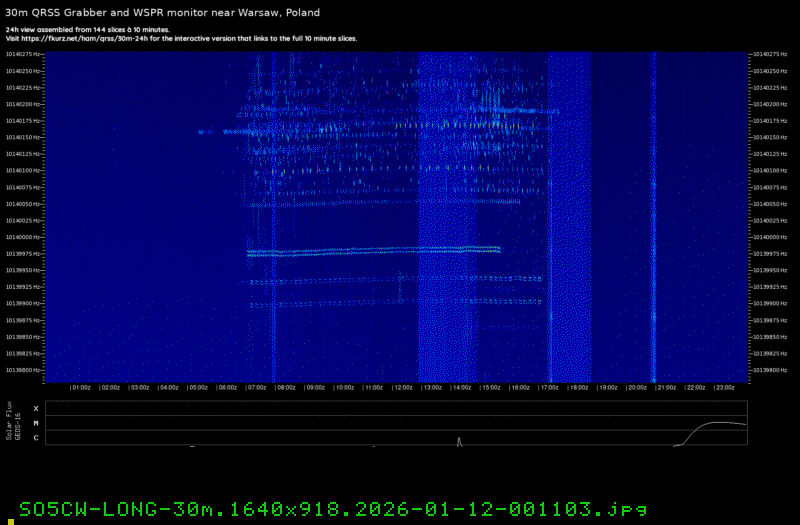Select the 06:00z time axis label
The image size is (800, 525).
(228, 388)
